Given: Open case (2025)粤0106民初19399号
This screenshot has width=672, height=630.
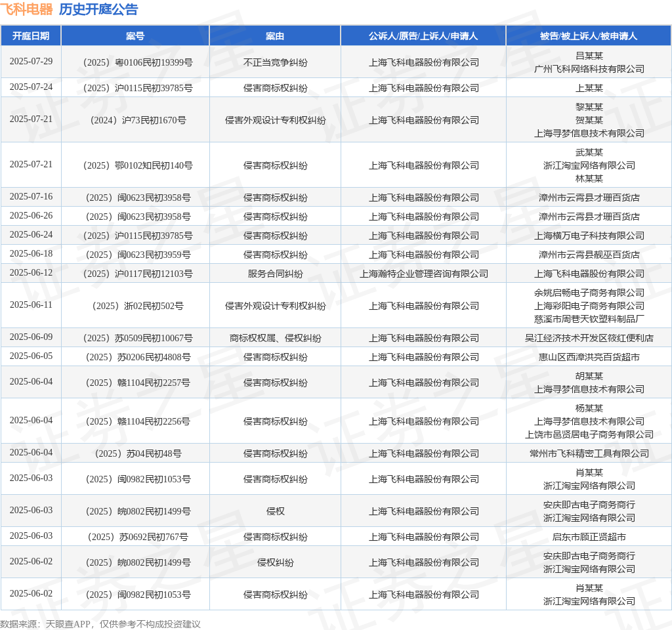Looking at the screenshot, I should click(x=135, y=62).
